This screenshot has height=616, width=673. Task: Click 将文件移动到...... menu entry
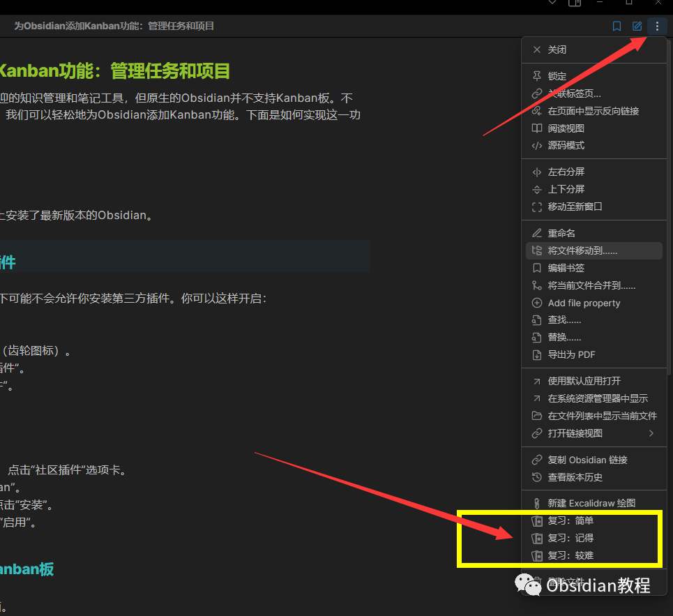pyautogui.click(x=594, y=250)
